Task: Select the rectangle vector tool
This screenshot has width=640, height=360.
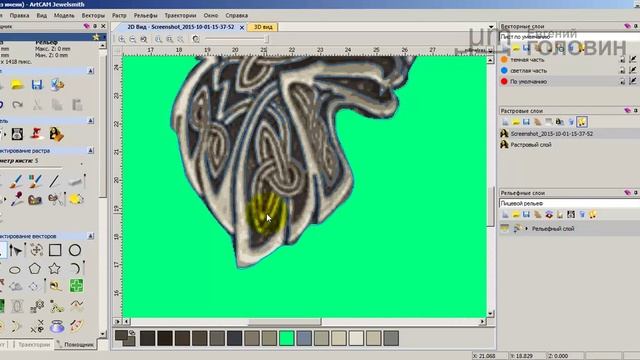Action: tap(55, 250)
